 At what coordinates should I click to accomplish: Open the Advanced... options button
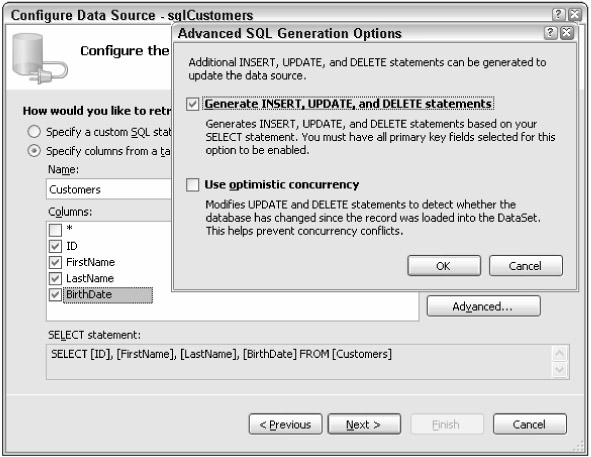click(x=484, y=306)
